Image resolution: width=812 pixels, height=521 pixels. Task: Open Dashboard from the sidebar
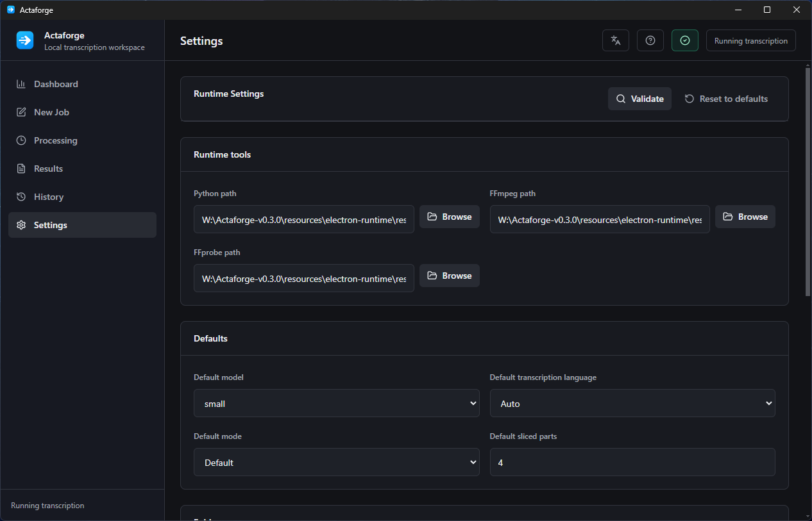[x=82, y=84]
